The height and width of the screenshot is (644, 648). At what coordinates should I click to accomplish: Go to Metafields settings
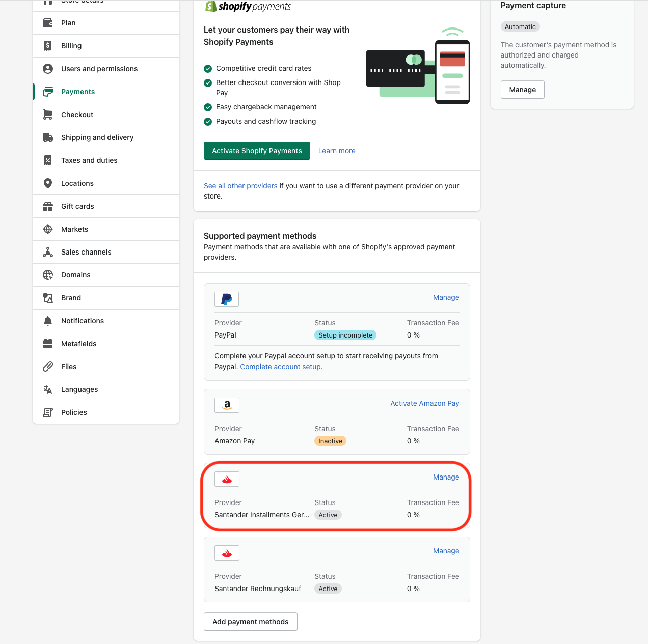(106, 344)
